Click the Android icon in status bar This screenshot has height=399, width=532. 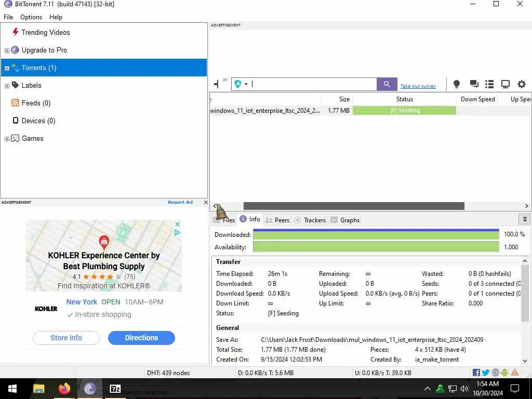coord(504,373)
